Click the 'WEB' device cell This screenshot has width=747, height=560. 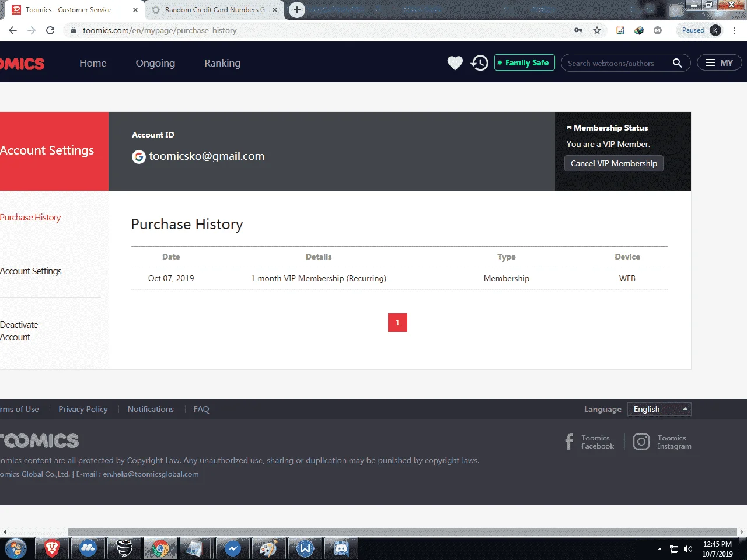[x=627, y=278]
